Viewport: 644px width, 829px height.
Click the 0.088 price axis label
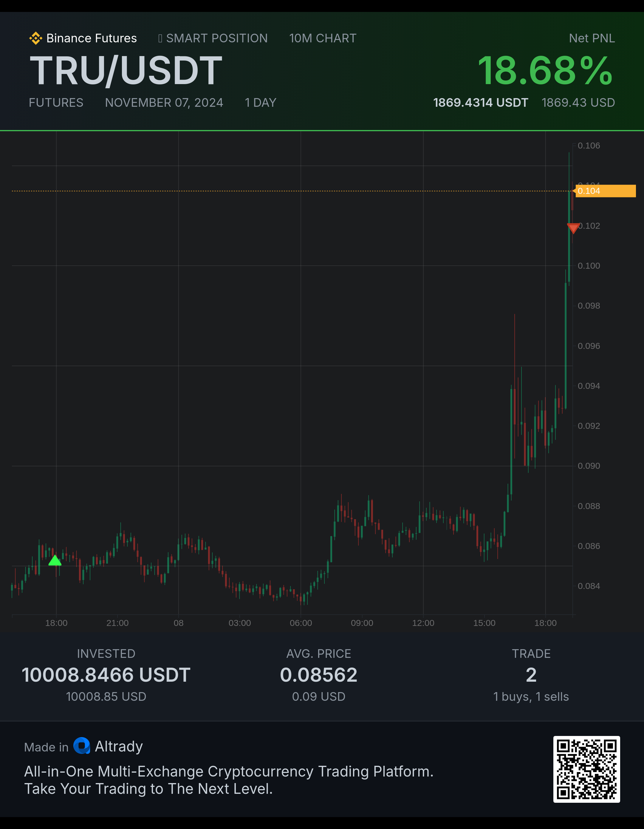[589, 506]
